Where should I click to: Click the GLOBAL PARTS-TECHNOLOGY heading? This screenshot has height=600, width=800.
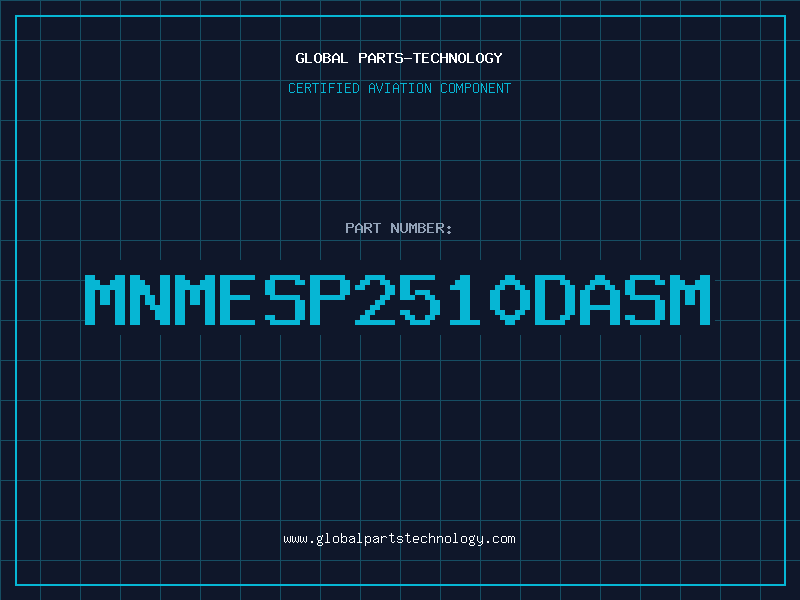(399, 58)
